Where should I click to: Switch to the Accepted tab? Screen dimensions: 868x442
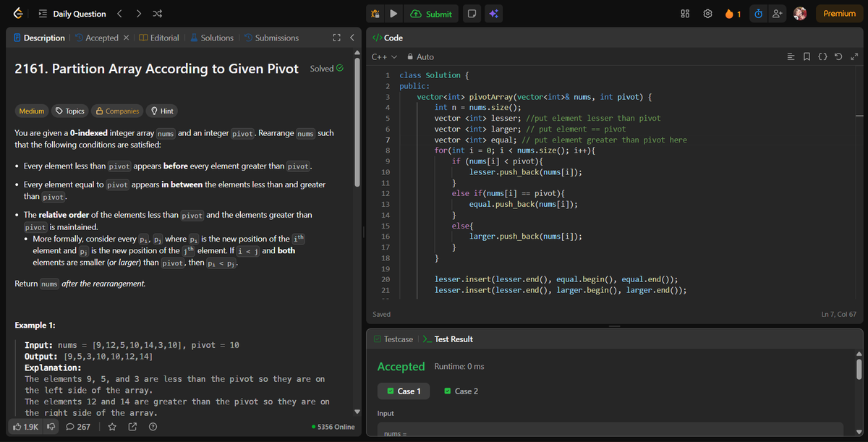coord(96,38)
